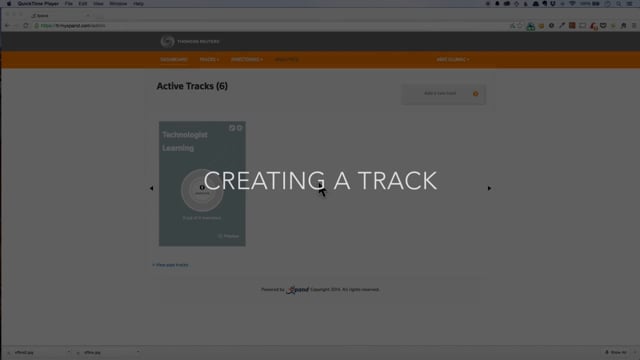
Task: Open Analytics in the orange navbar
Action: click(x=287, y=60)
